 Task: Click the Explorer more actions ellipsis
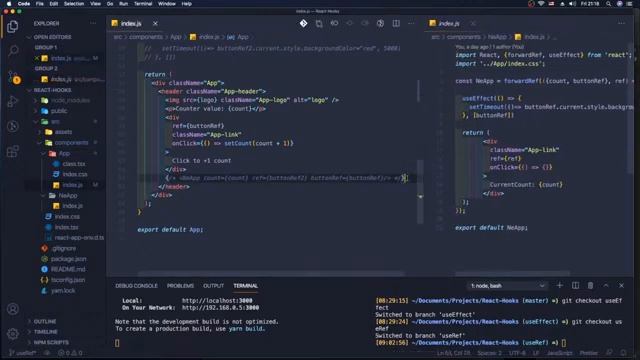point(93,23)
